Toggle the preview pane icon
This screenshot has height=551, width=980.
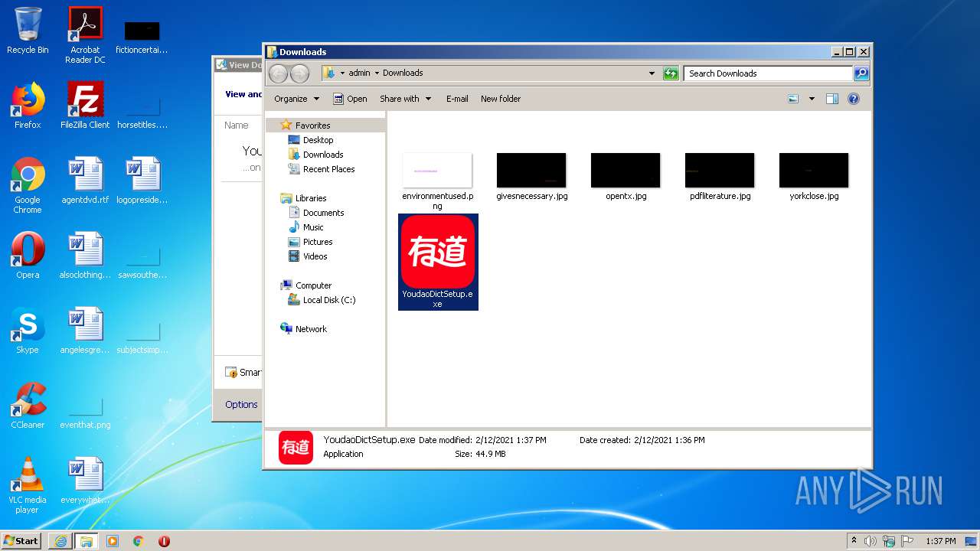pyautogui.click(x=832, y=99)
